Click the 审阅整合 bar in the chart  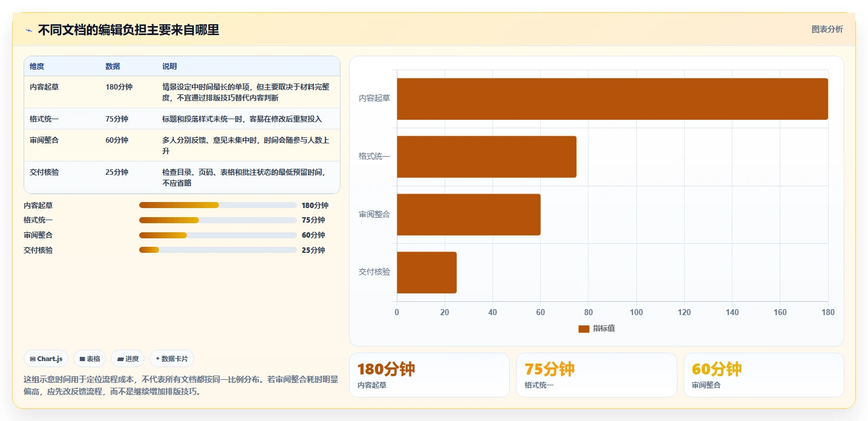tap(469, 215)
